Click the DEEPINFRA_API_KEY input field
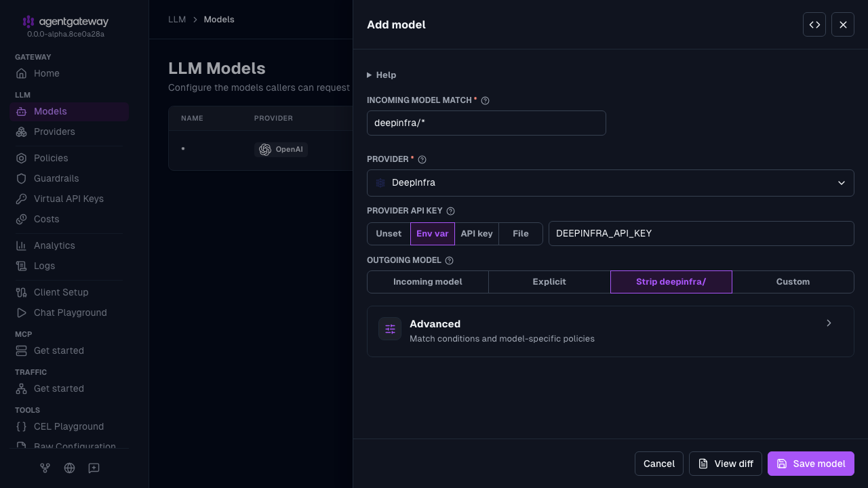This screenshot has width=868, height=488. [x=701, y=233]
